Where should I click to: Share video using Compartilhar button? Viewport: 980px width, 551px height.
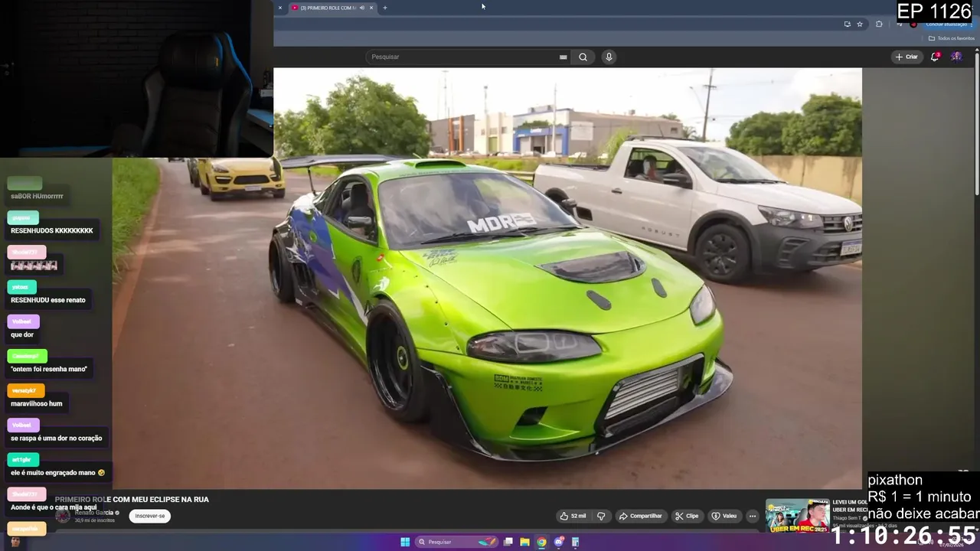(x=640, y=516)
